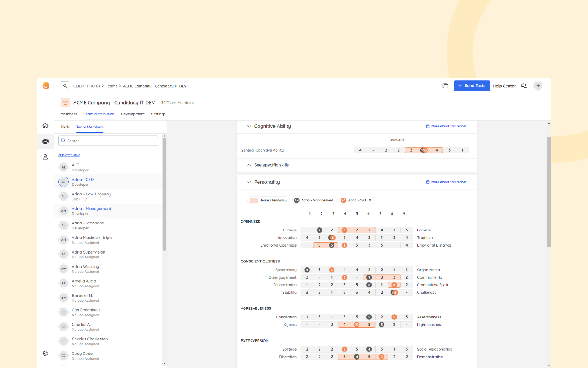Click the AW avatar for Adria Warning

tap(64, 269)
